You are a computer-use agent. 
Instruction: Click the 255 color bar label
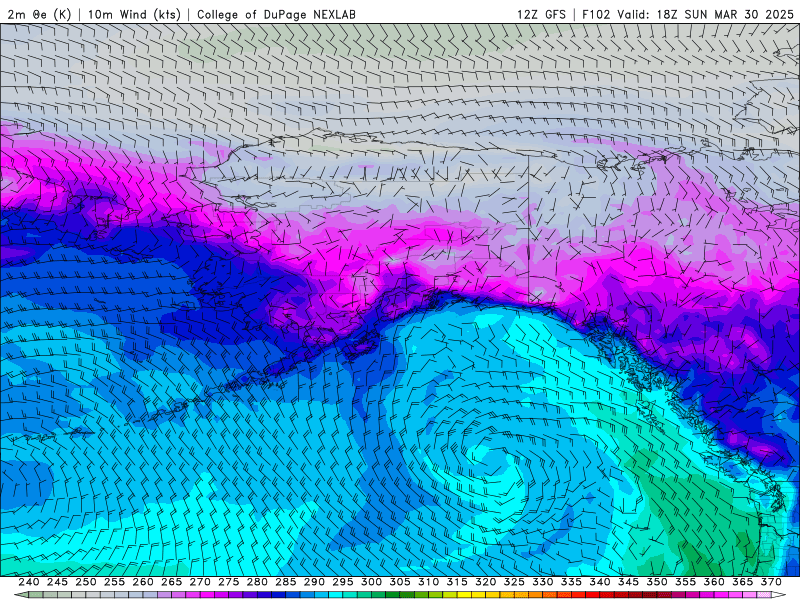[x=114, y=582]
